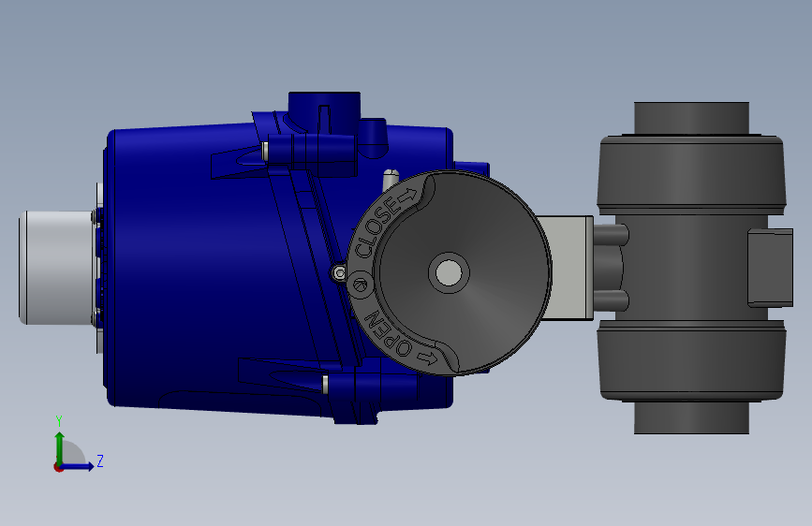This screenshot has width=812, height=526.
Task: Click the OPEN label on the handwheel rim
Action: 389,334
